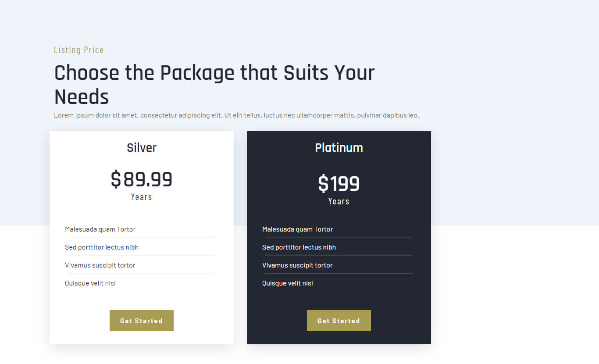
Task: Select the Silver package title
Action: (x=142, y=148)
